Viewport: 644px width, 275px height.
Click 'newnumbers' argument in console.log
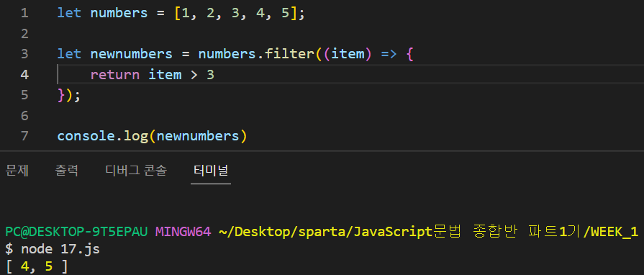[198, 136]
